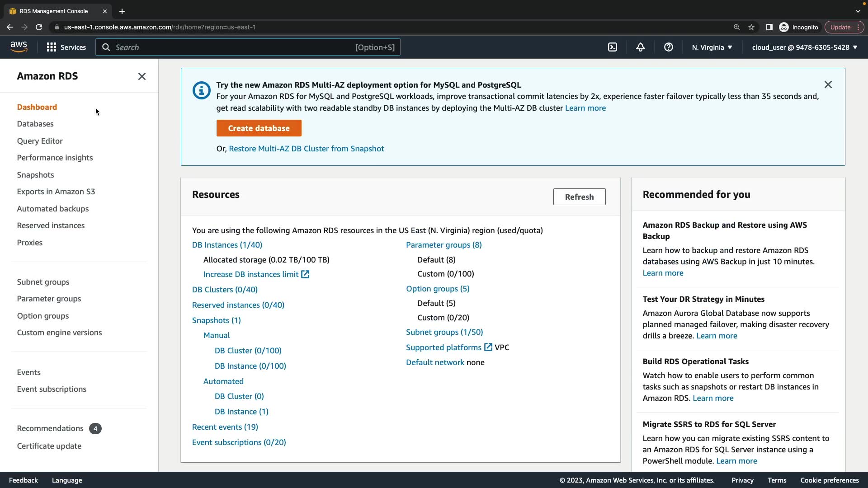The width and height of the screenshot is (868, 488).
Task: Dismiss the Multi-AZ info banner
Action: (828, 84)
